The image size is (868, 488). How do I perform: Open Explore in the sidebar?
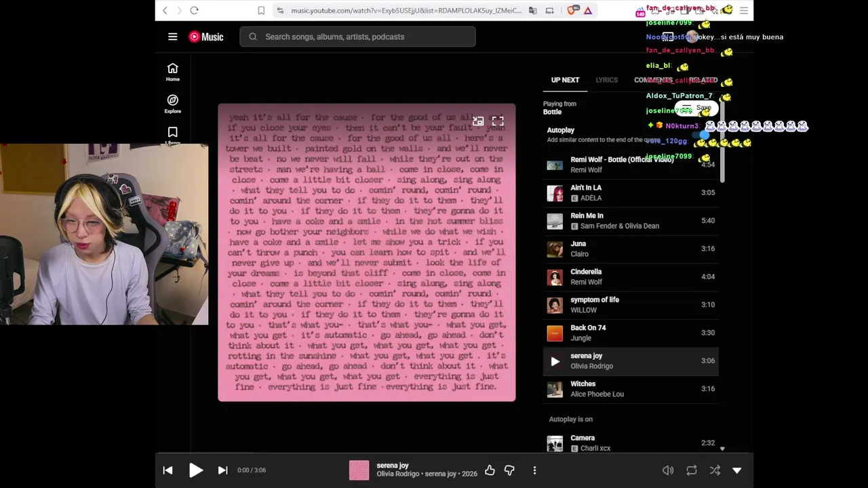(173, 104)
